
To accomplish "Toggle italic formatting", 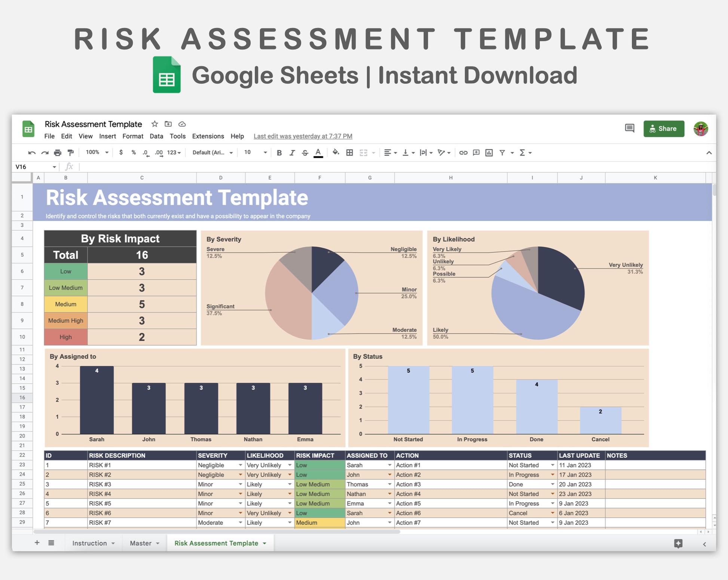I will click(x=292, y=153).
